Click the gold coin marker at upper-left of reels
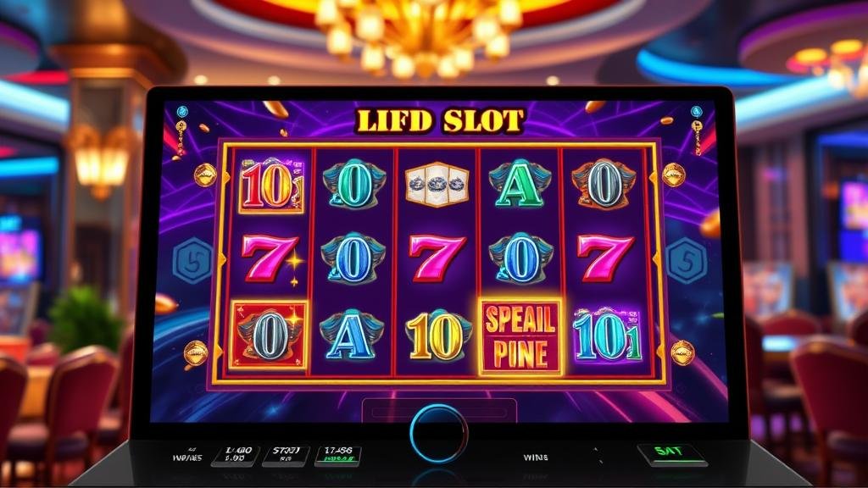Viewport: 868px width, 488px height. click(205, 175)
